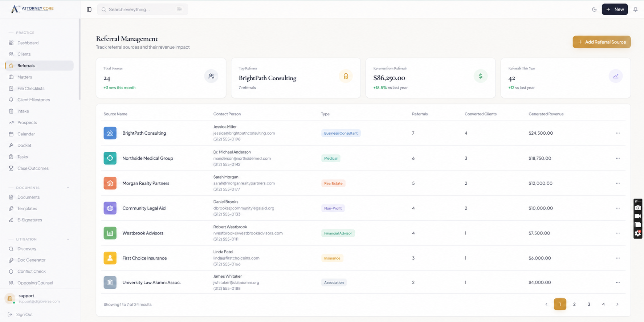Click the Northside Medical Group cross icon
Screen dimensions: 644x322
pos(110,158)
